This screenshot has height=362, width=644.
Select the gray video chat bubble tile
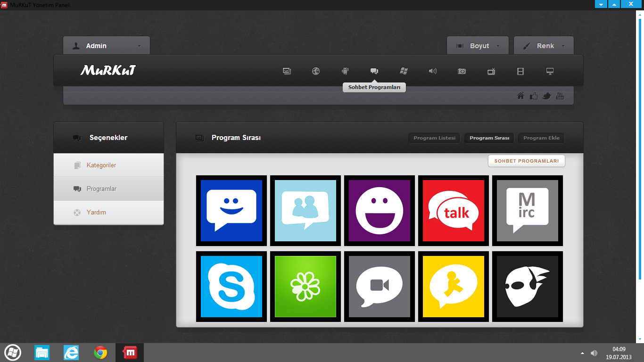coord(380,287)
